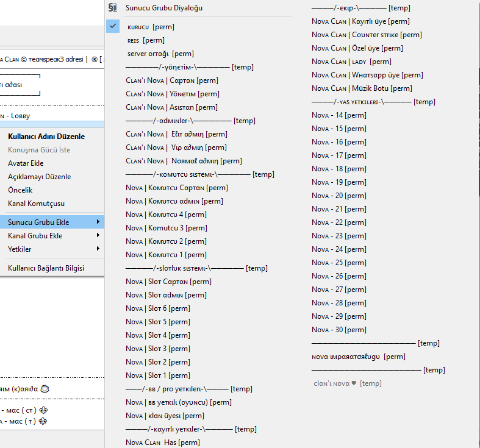Uncheck the kurucu [perm] checkmark
480x448 pixels.
(x=113, y=26)
